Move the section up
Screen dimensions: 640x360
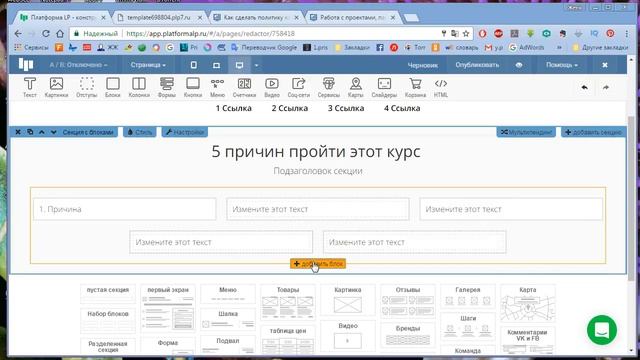42,132
